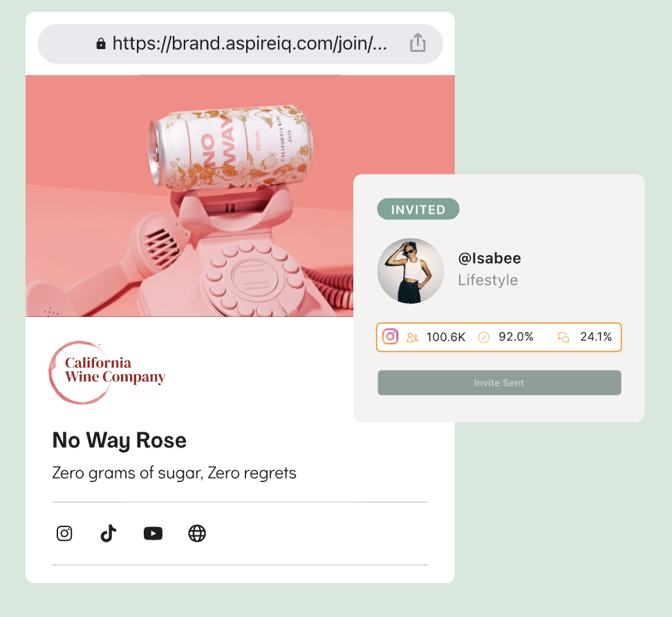Click the California Wine Company logo

[x=107, y=372]
